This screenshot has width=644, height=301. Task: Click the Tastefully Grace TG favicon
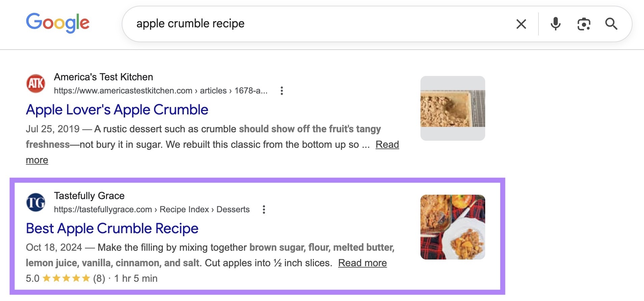[x=36, y=202]
